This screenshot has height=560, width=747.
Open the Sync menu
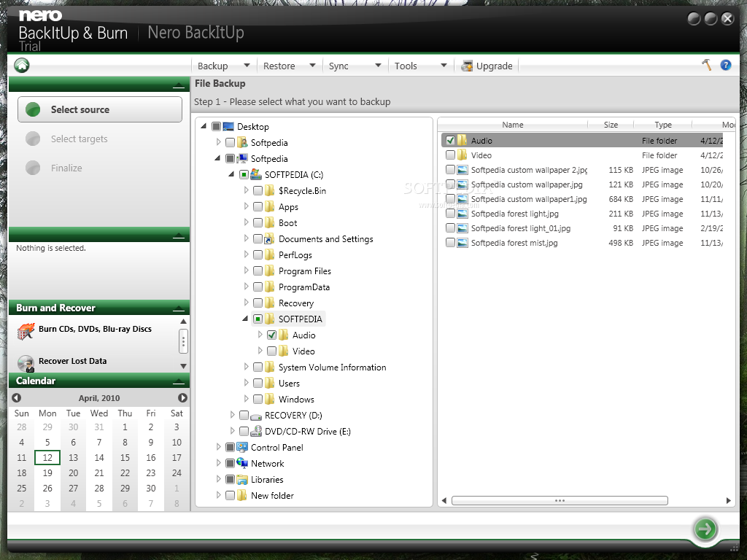(338, 66)
